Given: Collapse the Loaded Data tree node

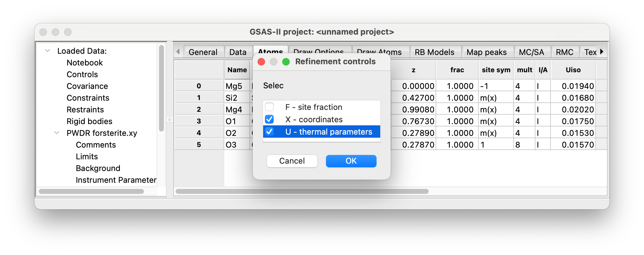Looking at the screenshot, I should click(x=47, y=51).
